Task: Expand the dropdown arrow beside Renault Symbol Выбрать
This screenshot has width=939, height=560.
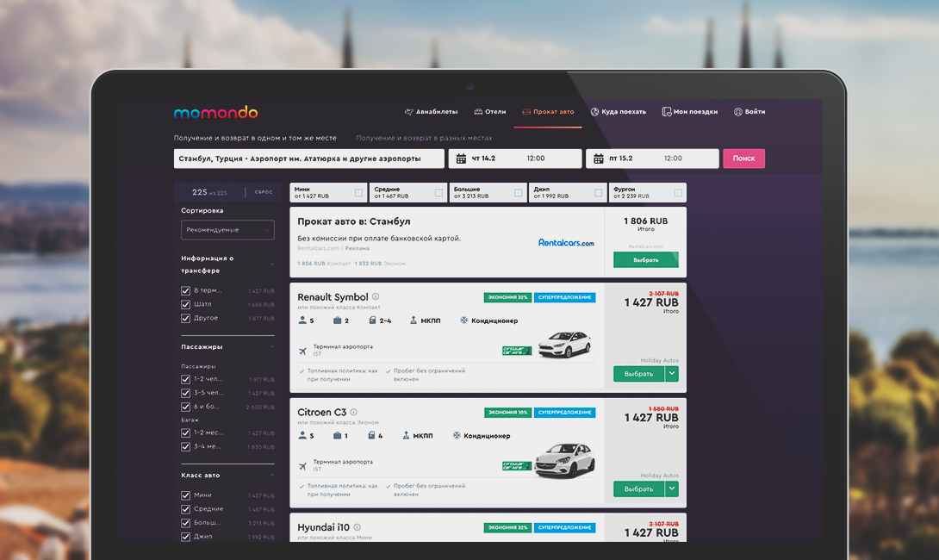Action: pos(672,374)
